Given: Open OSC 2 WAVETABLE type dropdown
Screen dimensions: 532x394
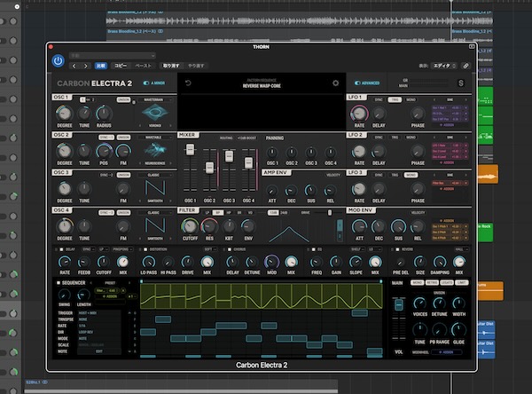Looking at the screenshot, I should [x=154, y=138].
